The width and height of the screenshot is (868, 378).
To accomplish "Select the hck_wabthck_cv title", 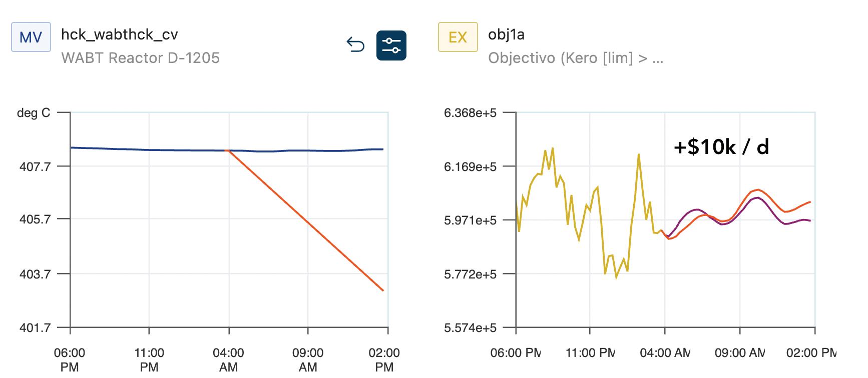I will click(x=119, y=34).
